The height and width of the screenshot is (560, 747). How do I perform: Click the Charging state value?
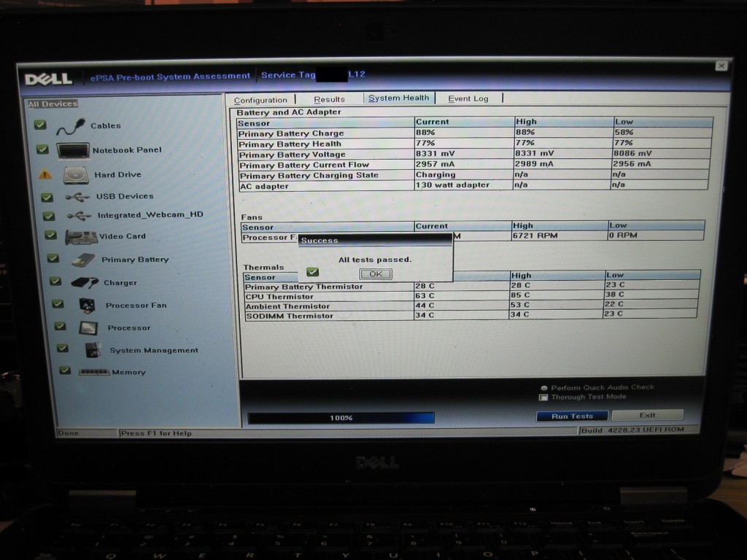click(x=436, y=175)
